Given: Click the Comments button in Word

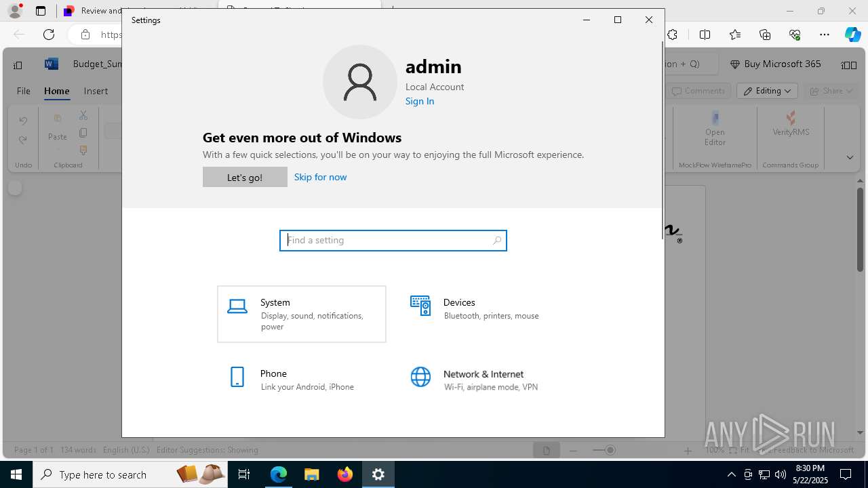Looking at the screenshot, I should 698,91.
